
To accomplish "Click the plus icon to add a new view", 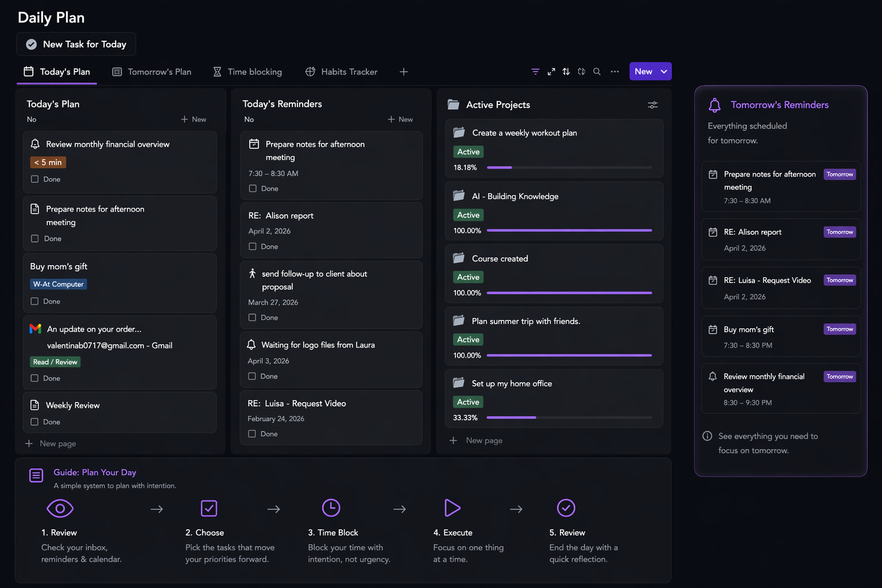I will point(404,71).
